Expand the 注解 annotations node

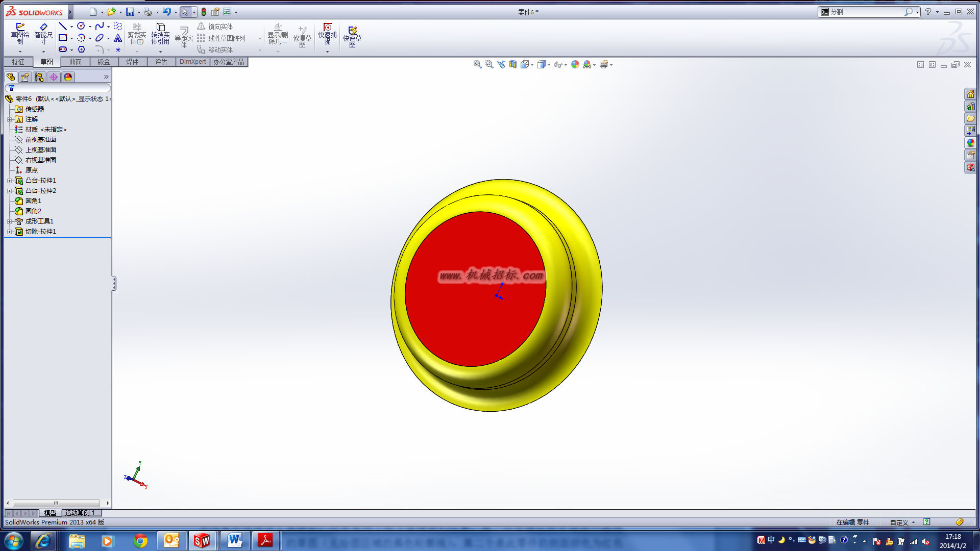tap(9, 119)
